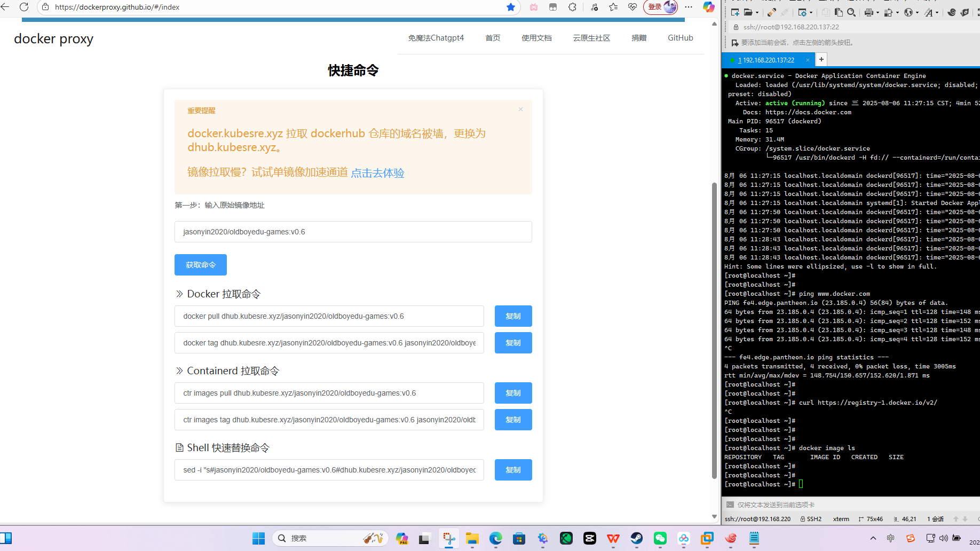
Task: Click the page scroll-up arrow
Action: pos(714,24)
